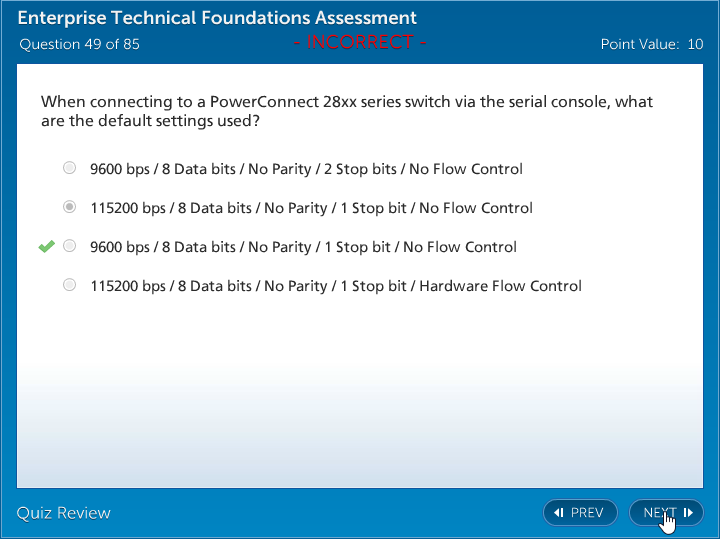The image size is (723, 540).
Task: Click the red INCORRECT status label
Action: [x=360, y=43]
